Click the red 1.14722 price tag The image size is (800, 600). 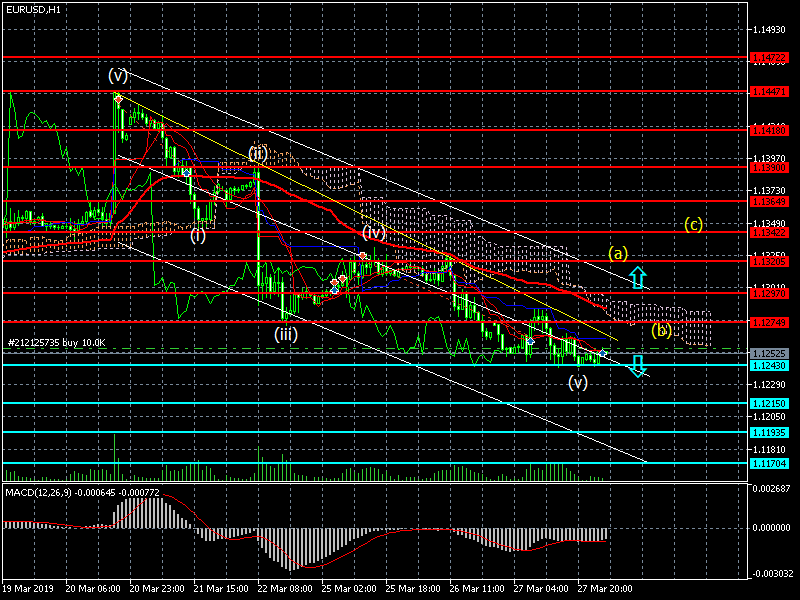coord(769,59)
